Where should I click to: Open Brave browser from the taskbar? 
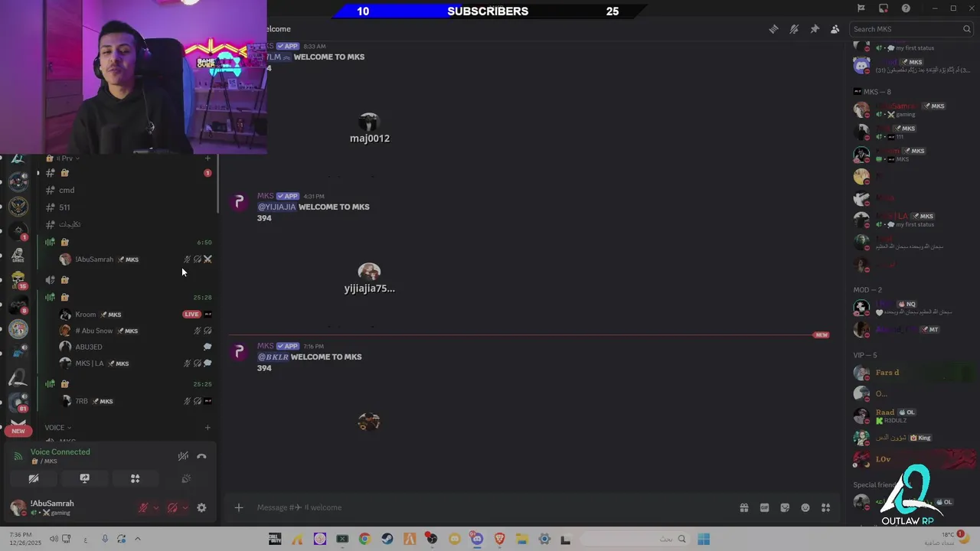tap(500, 540)
